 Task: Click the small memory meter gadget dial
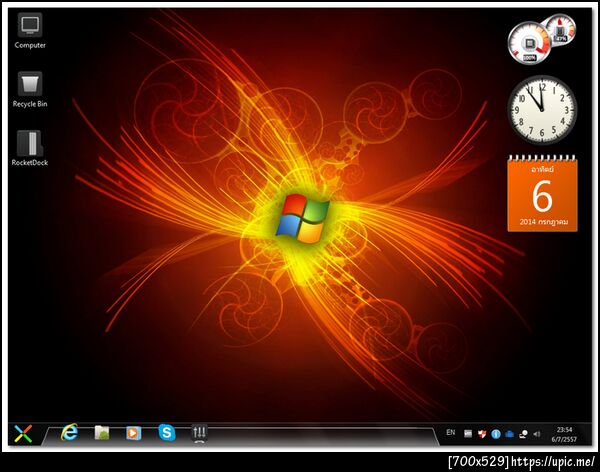tap(560, 30)
